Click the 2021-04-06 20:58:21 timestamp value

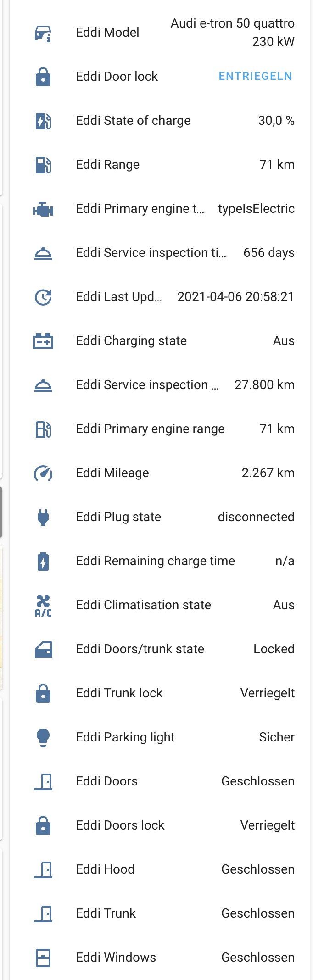[x=235, y=297]
